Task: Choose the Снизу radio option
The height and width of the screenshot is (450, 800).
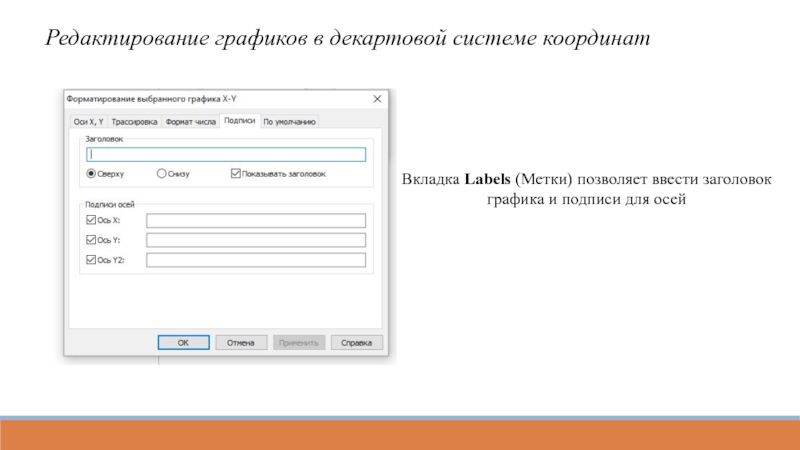Action: pos(162,173)
